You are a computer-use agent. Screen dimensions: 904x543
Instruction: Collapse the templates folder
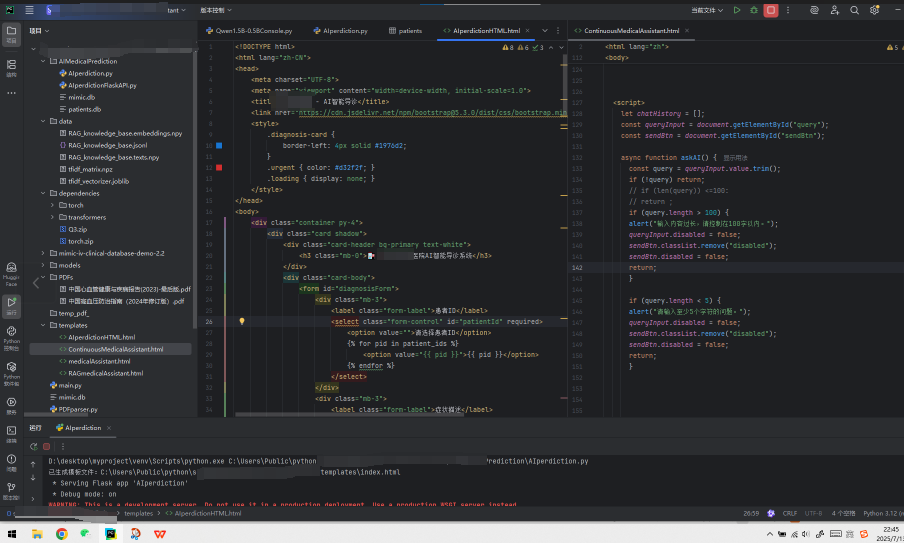coord(43,326)
